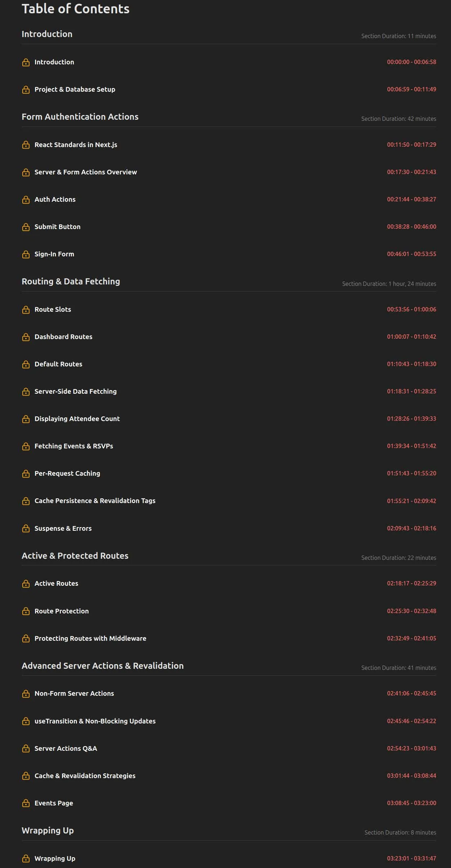Image resolution: width=451 pixels, height=868 pixels.
Task: Jump to timestamp 02:54:23 - 03:01:43
Action: (411, 748)
